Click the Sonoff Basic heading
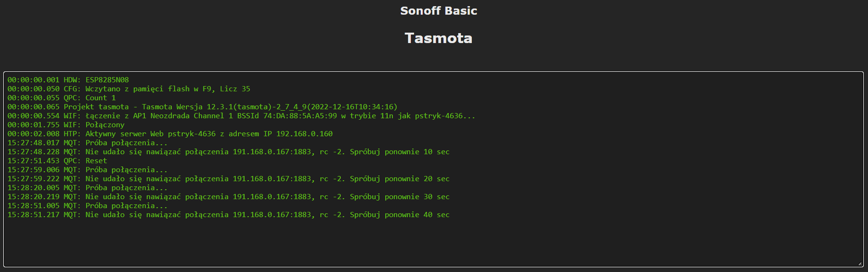 (x=438, y=11)
